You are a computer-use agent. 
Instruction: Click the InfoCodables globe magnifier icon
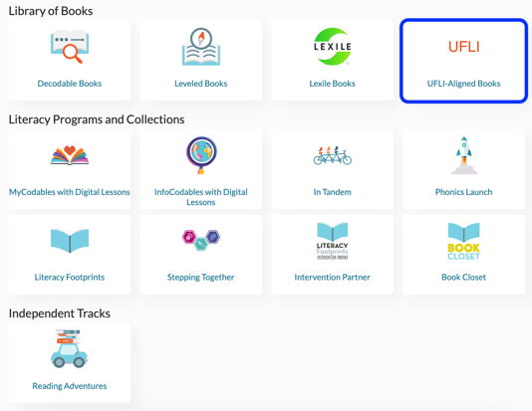tap(201, 155)
